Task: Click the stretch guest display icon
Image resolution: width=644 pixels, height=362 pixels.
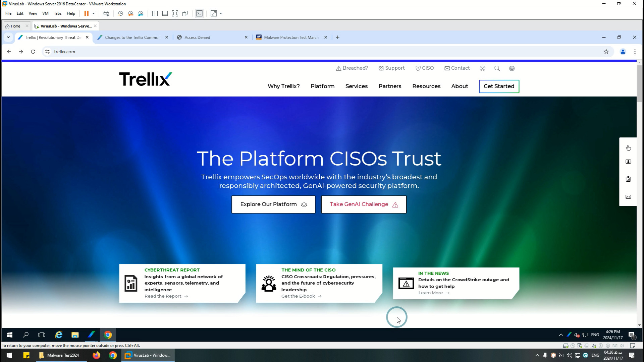Action: (x=214, y=13)
